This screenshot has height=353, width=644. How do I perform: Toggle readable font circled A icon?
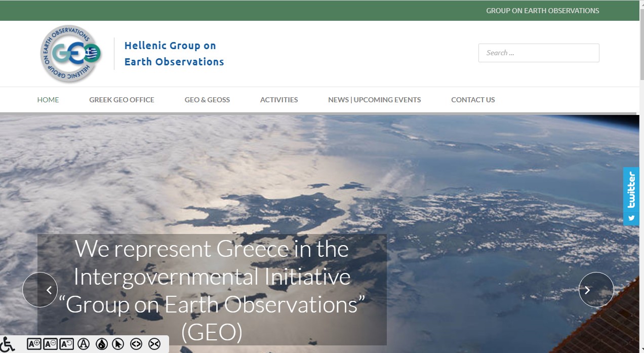click(x=83, y=344)
